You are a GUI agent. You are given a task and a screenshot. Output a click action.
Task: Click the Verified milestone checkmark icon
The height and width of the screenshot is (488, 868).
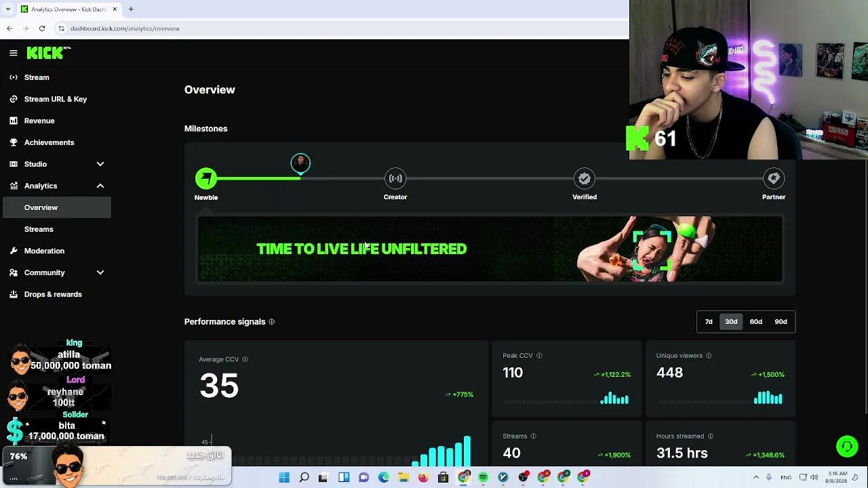pos(585,178)
